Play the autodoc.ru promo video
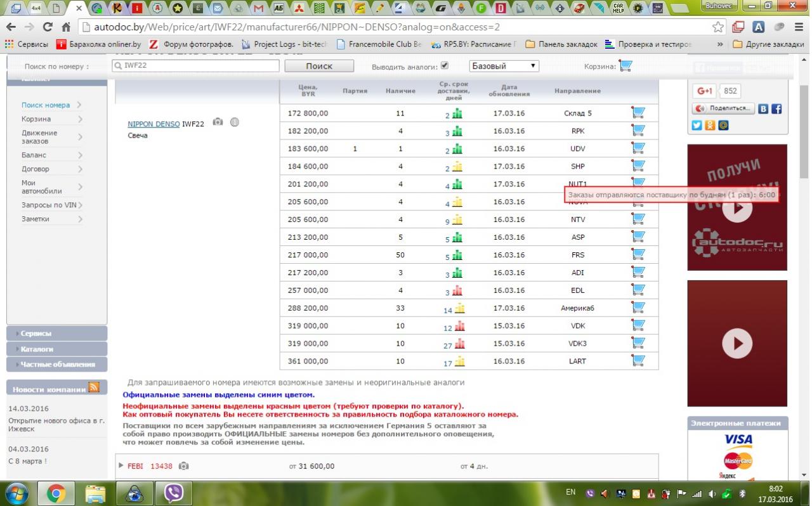 (x=737, y=207)
